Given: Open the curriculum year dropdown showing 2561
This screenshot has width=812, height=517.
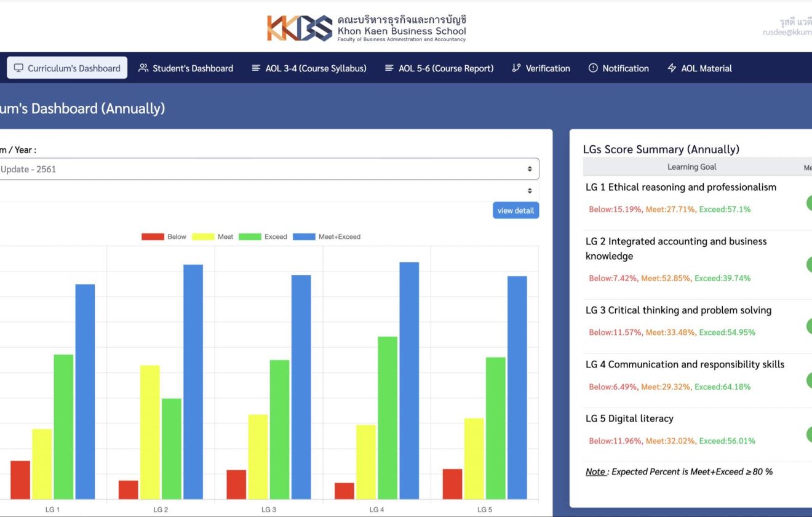Looking at the screenshot, I should coord(265,169).
